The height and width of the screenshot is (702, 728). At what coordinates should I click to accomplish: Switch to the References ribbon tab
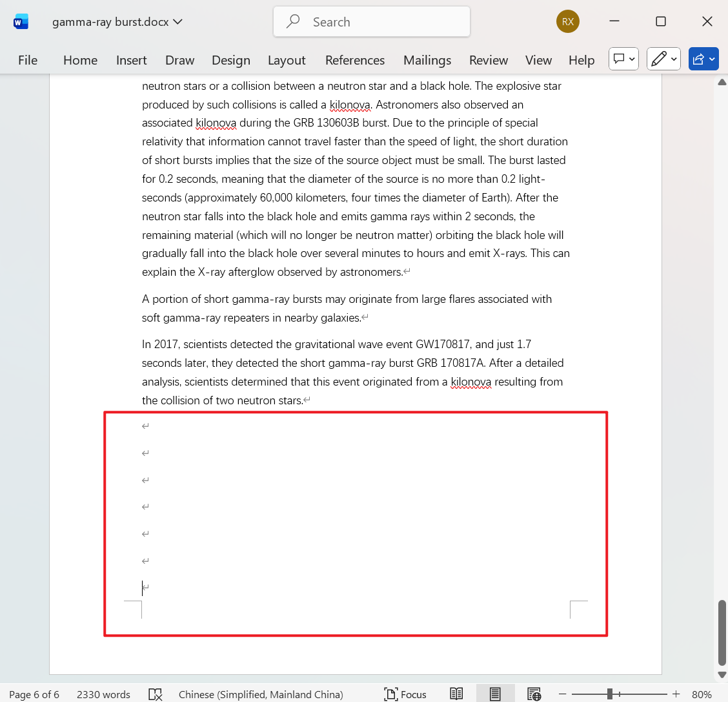pyautogui.click(x=355, y=60)
